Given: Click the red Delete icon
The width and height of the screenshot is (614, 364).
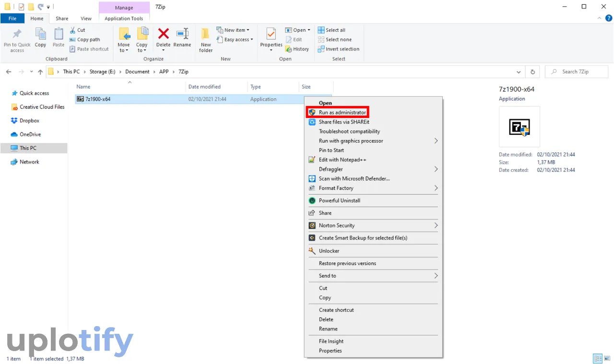Looking at the screenshot, I should (164, 34).
